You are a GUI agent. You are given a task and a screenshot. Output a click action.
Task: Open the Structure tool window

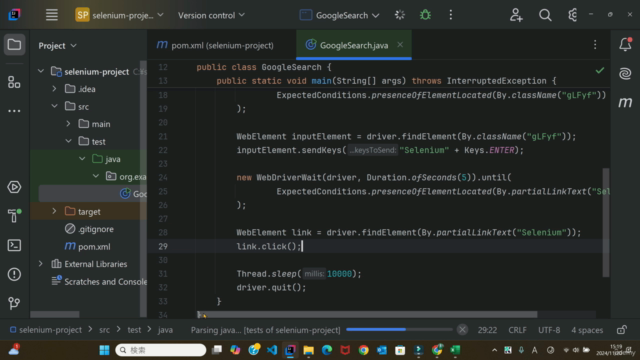pos(14,82)
